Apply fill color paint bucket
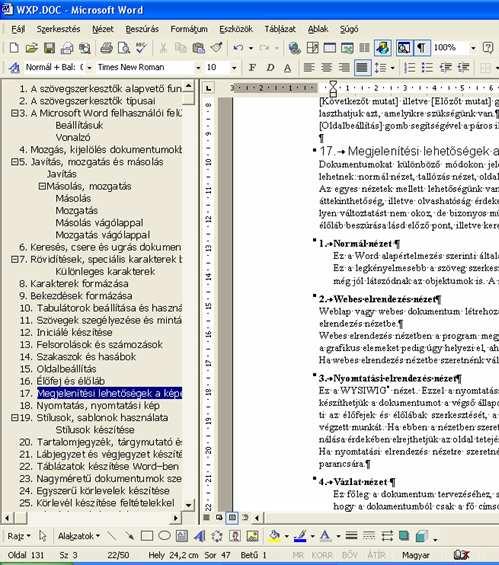Image resolution: width=499 pixels, height=565 pixels. click(x=274, y=536)
